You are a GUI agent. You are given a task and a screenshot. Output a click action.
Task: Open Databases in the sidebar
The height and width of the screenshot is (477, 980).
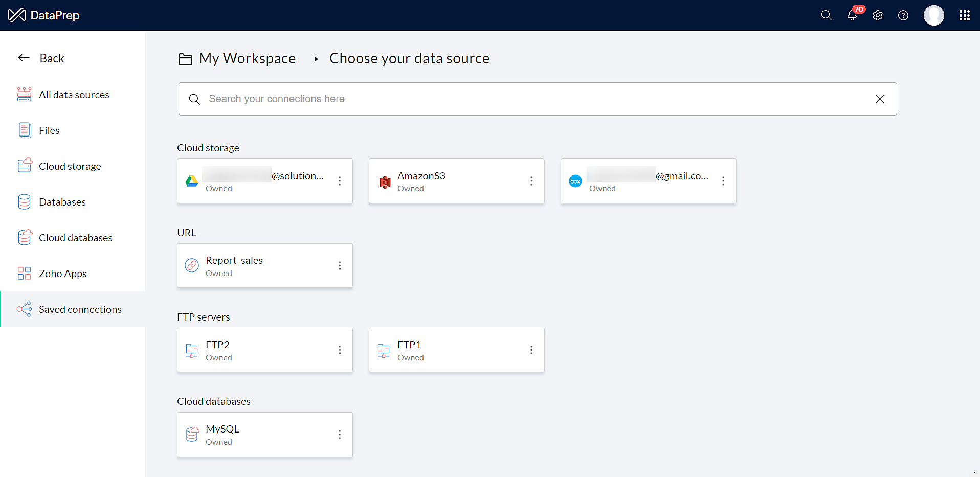click(x=62, y=202)
